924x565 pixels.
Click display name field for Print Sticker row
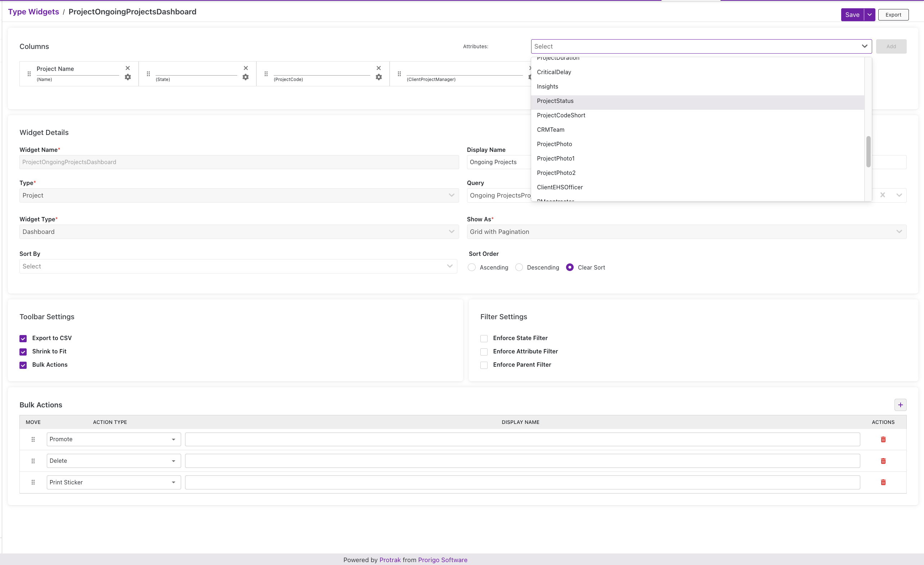[x=522, y=482]
